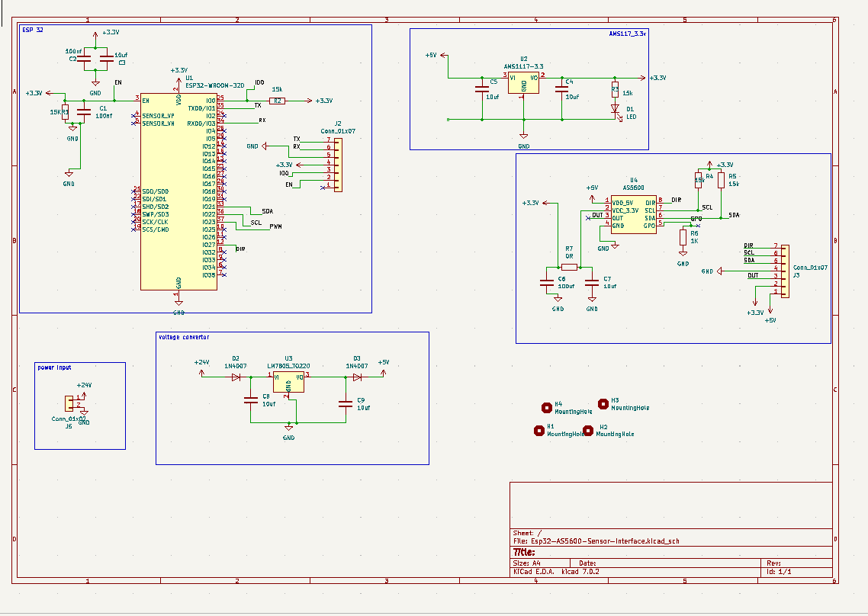Click the 'AS5600' value text under U4
Screen dimensions: 868x616
click(x=633, y=188)
